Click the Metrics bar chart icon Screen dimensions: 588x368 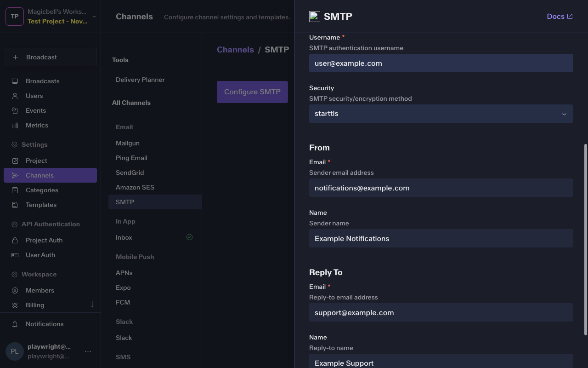click(15, 125)
